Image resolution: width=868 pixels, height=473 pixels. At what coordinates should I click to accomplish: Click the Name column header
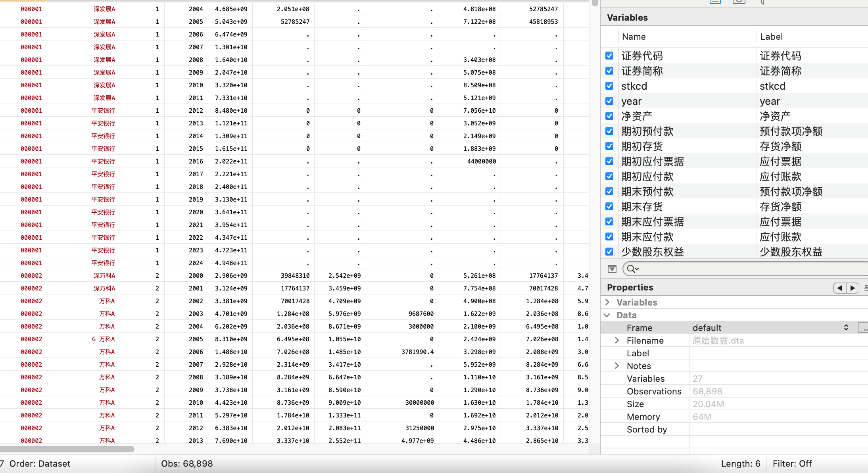click(x=634, y=37)
